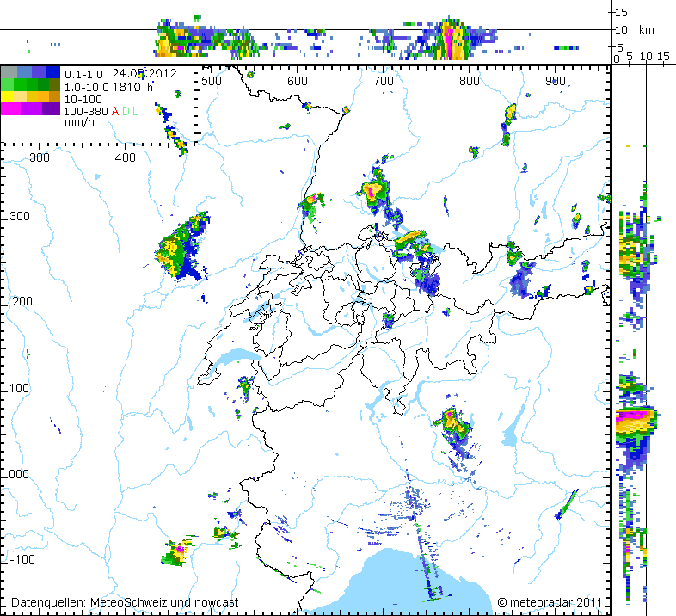Click the mm/h unit label
This screenshot has width=676, height=616.
(79, 121)
